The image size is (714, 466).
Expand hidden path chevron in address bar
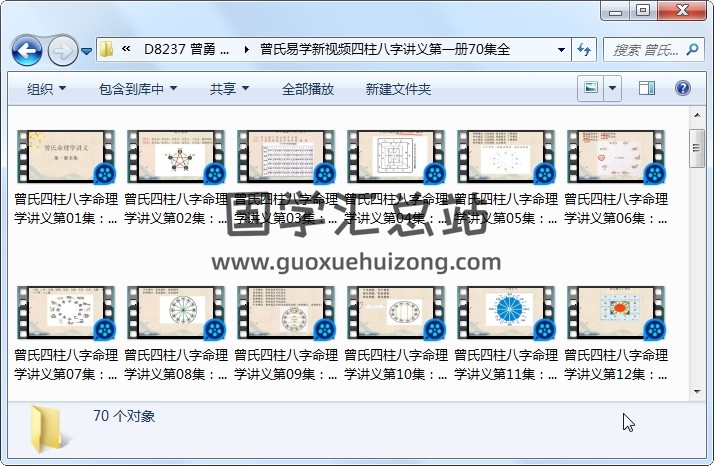click(x=126, y=49)
